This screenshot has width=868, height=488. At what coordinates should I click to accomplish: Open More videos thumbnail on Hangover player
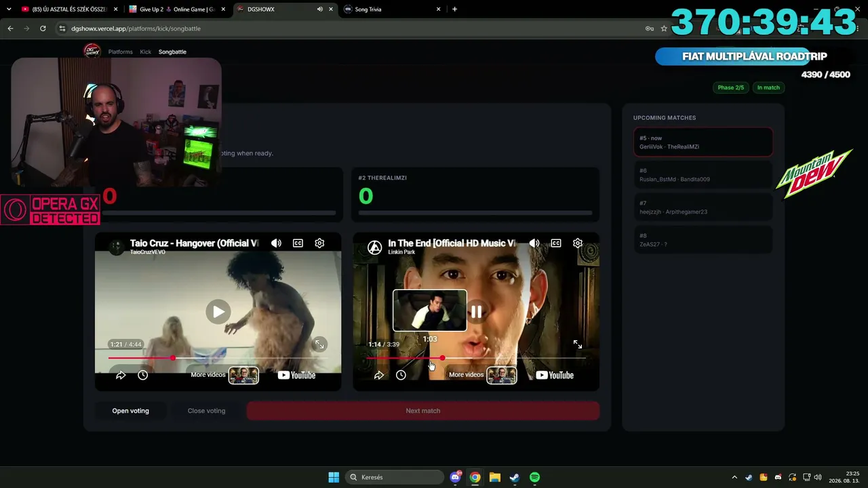243,375
